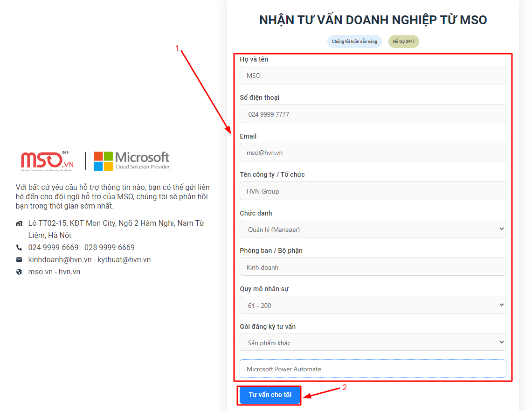Click the MSO.vn logo
Image resolution: width=532 pixels, height=411 pixels.
point(47,161)
